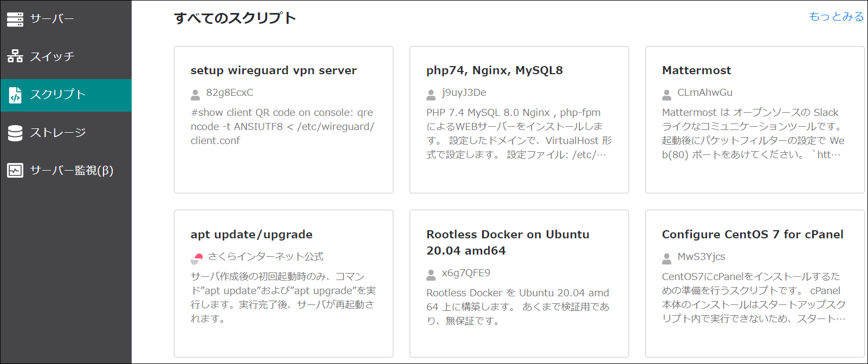Click the もっとみる link
The height and width of the screenshot is (364, 868).
(836, 17)
